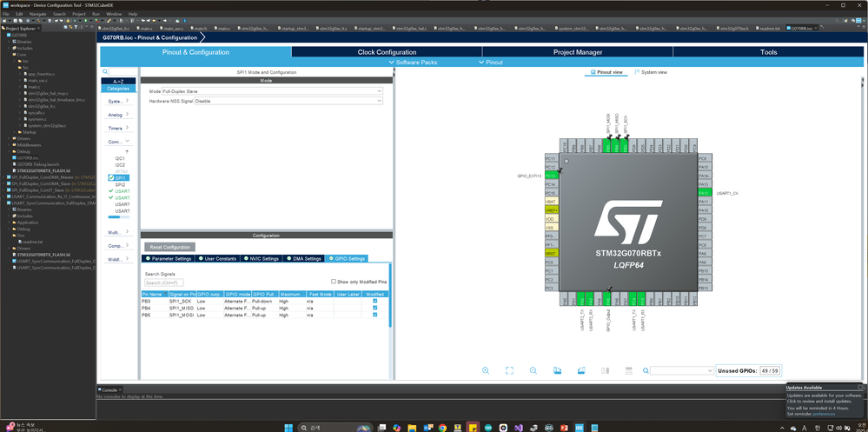Switch to DMA Settings tab
868x432 pixels.
pos(304,259)
